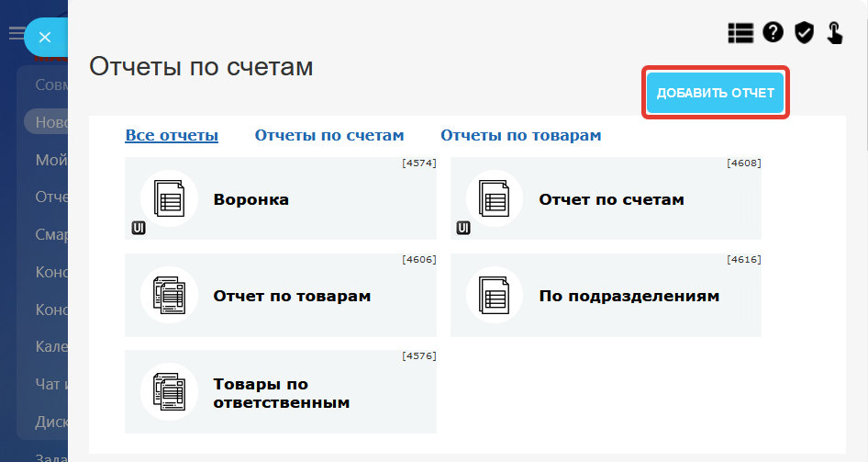Open the Товары по ответственным report title
868x462 pixels.
pos(281,393)
